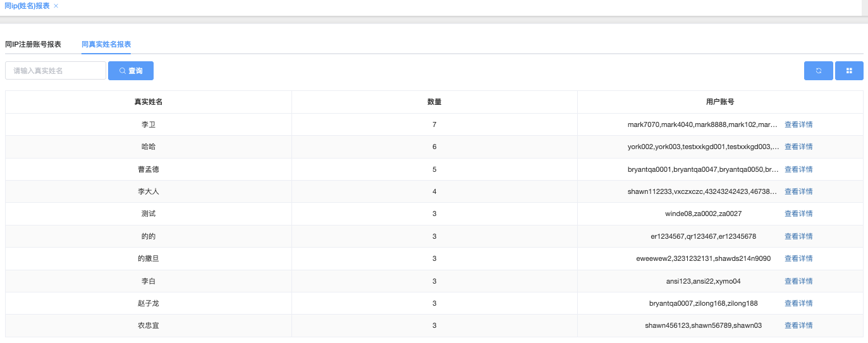Click 查看详情 in the 测试 row
Image resolution: width=868 pixels, height=343 pixels.
[x=798, y=214]
